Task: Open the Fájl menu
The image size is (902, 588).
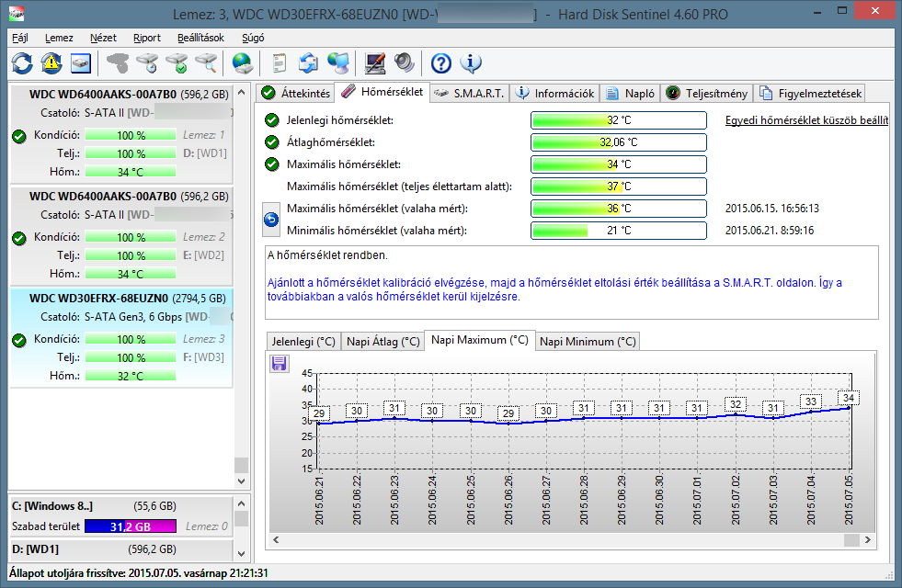Action: tap(20, 38)
